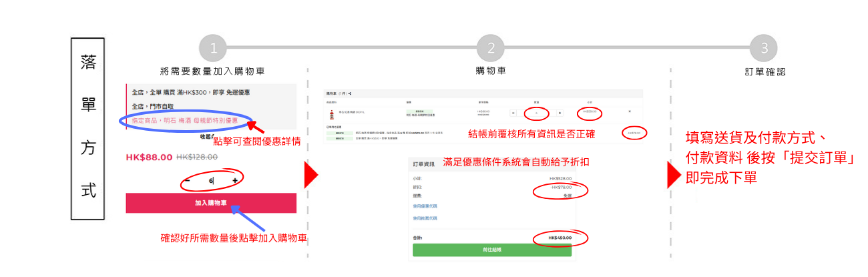Remove the cart item with the X icon
This screenshot has width=868, height=277.
(630, 111)
